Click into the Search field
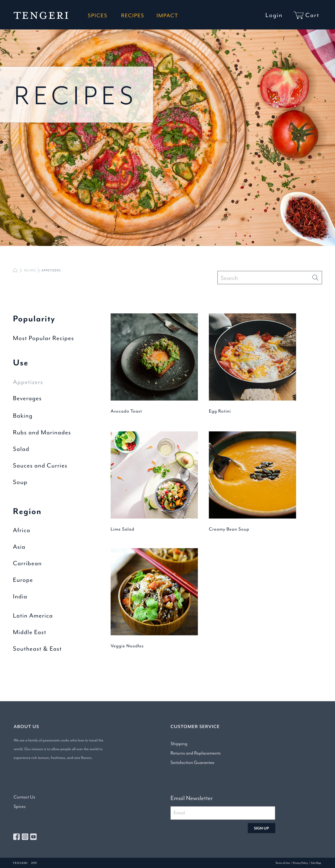The width and height of the screenshot is (335, 868). (x=270, y=278)
